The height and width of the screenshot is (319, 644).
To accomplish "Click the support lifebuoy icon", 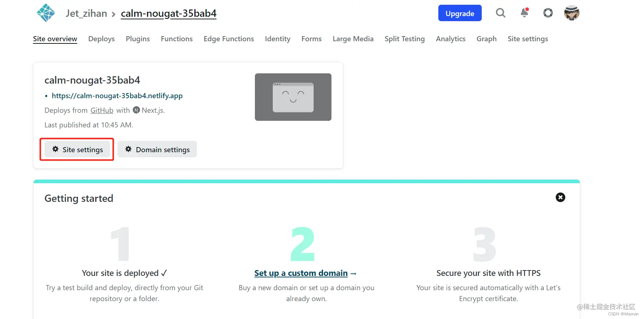I will 548,13.
